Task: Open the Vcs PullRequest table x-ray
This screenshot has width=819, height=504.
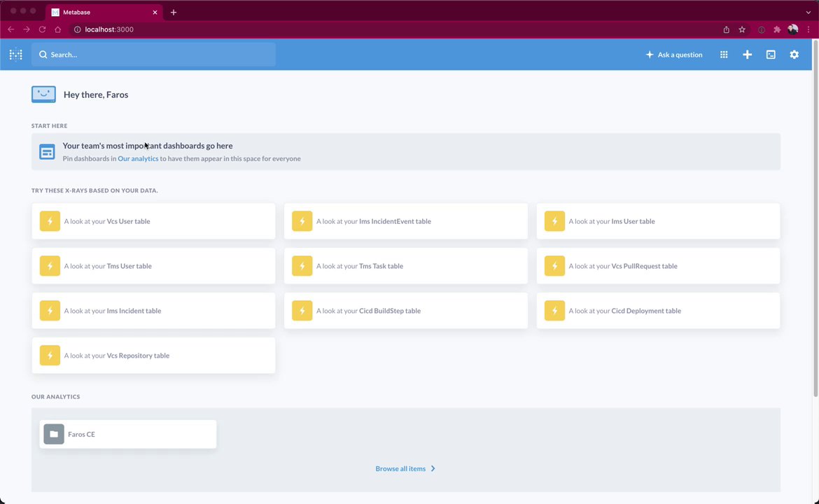Action: (658, 266)
